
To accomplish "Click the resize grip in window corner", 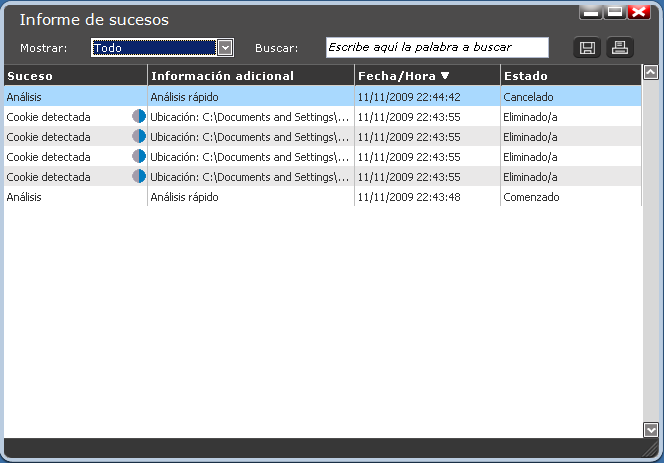I will click(x=652, y=452).
